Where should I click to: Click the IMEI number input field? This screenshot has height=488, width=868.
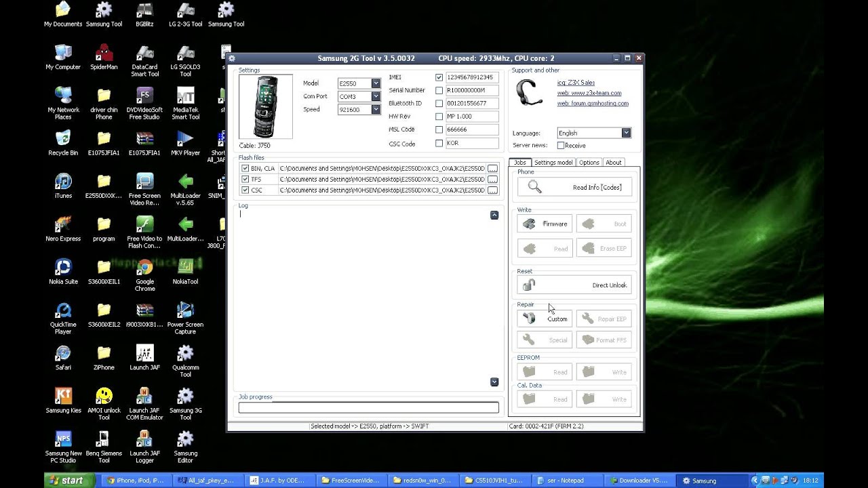click(472, 77)
